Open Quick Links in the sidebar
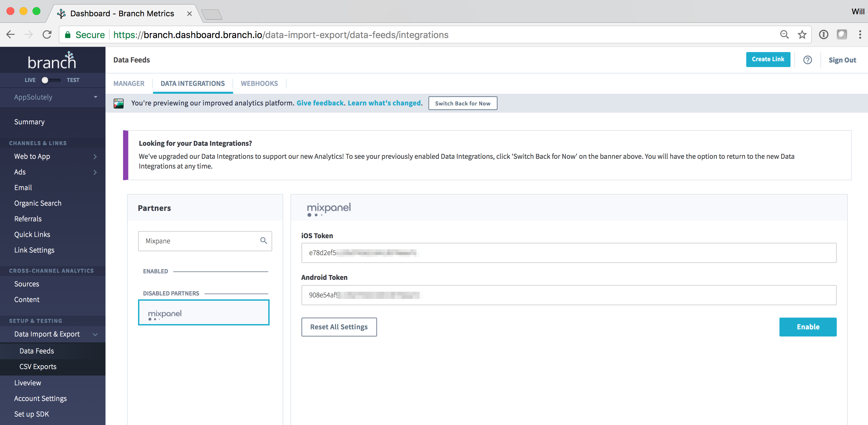868x425 pixels. click(x=32, y=234)
